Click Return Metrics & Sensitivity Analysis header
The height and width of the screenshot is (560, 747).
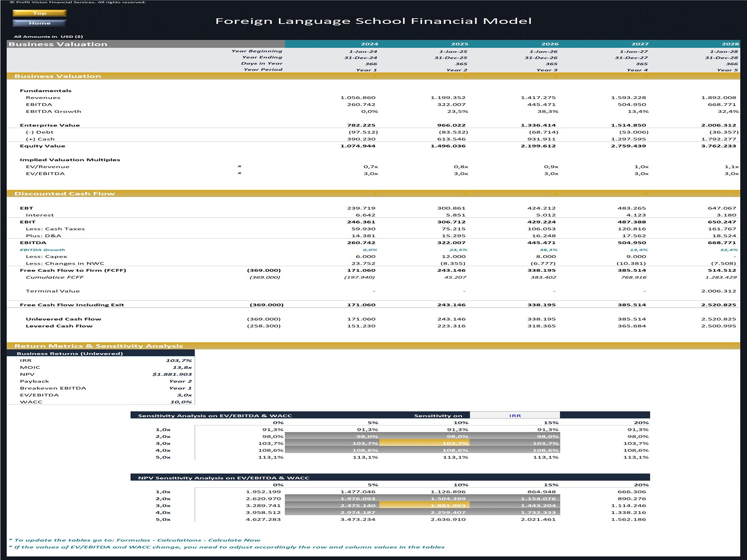coord(99,346)
